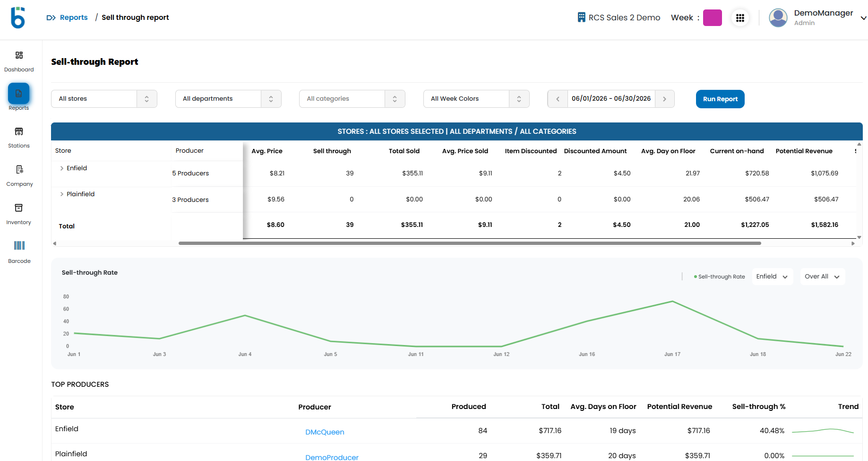Screen dimensions: 868x461
Task: Click the breadcrumb arrow icon before Reports
Action: (x=51, y=17)
